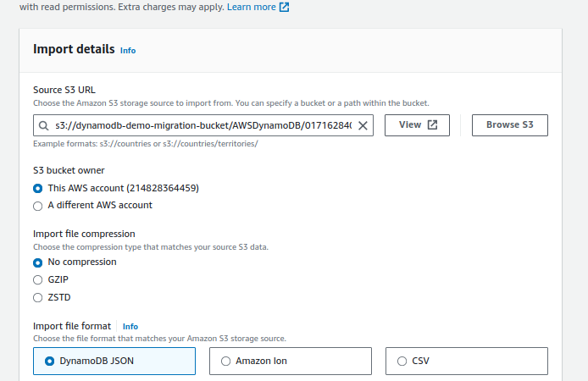Clear the Source S3 URL with X icon
The height and width of the screenshot is (381, 588).
[363, 125]
